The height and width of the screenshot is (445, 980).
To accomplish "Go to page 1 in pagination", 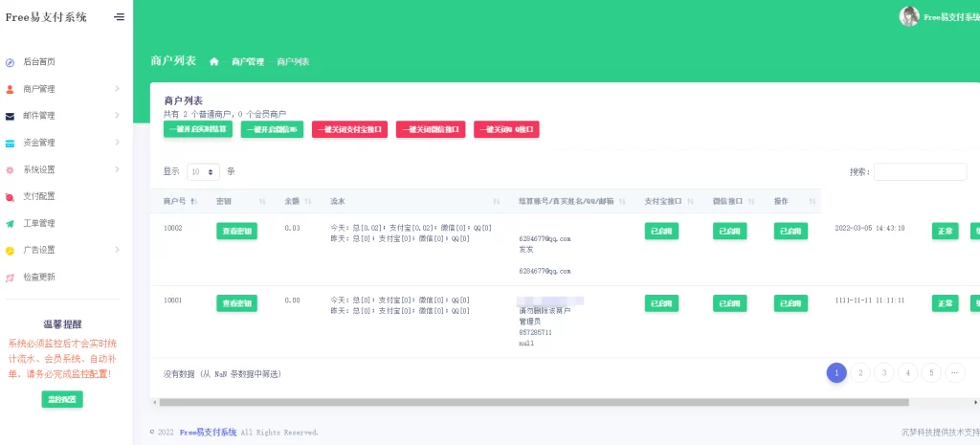I will point(836,373).
